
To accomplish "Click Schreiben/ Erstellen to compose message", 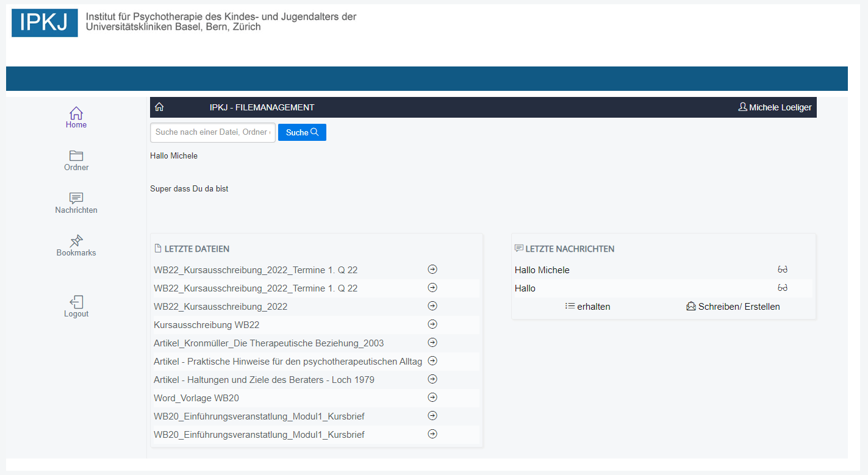I will coord(733,307).
